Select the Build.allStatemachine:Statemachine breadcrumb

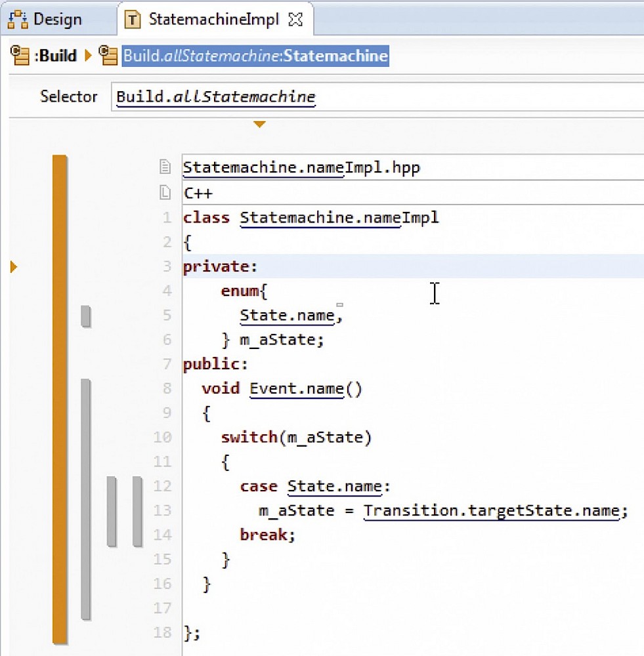point(255,56)
